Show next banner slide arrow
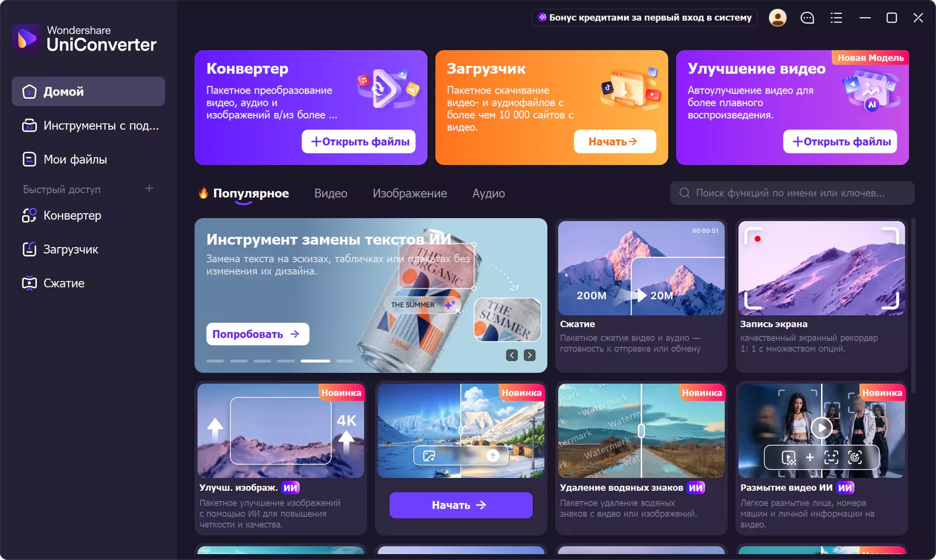This screenshot has width=936, height=560. coord(530,355)
